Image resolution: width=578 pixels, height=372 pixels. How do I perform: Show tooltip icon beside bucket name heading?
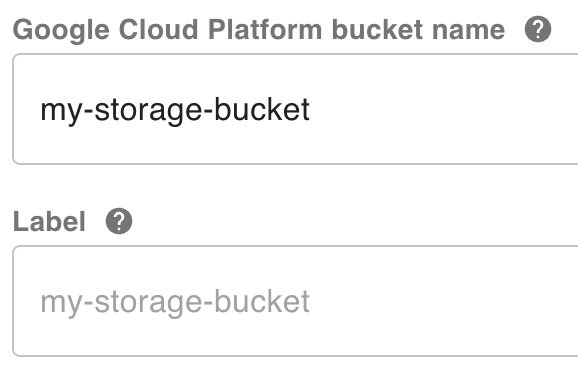click(538, 29)
